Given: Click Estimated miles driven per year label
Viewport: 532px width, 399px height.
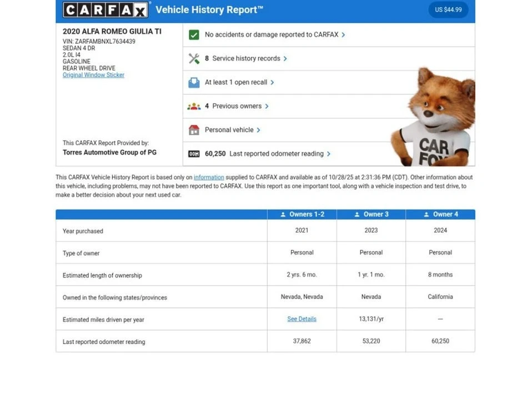Looking at the screenshot, I should tap(103, 320).
